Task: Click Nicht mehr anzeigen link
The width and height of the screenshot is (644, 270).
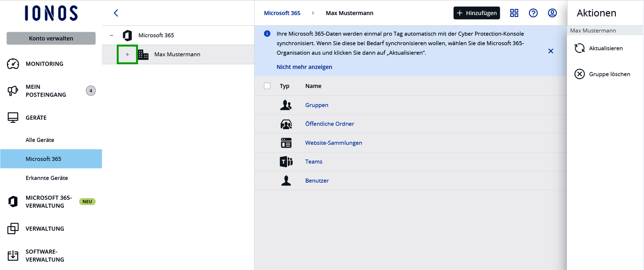Action: point(304,67)
